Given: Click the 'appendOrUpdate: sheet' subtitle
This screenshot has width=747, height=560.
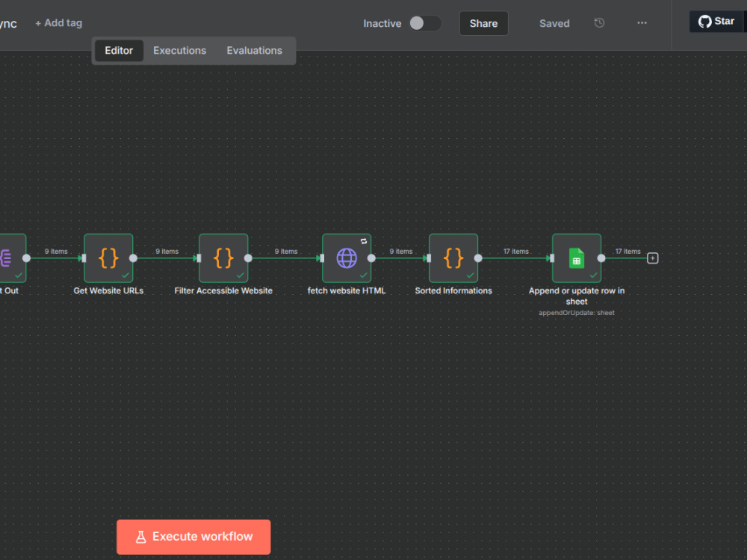Looking at the screenshot, I should [577, 313].
